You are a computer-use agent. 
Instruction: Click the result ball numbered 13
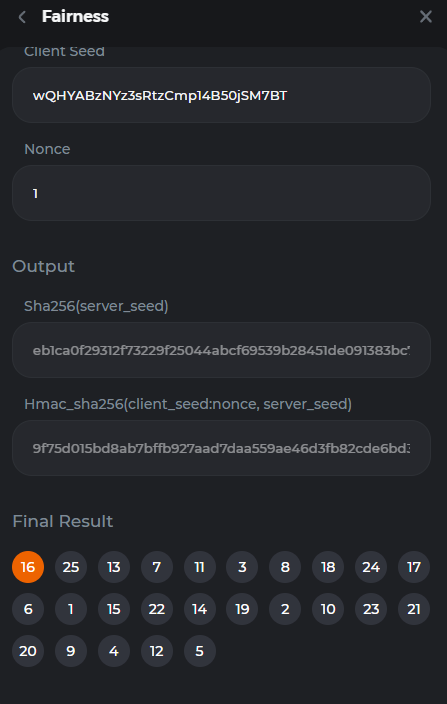114,567
